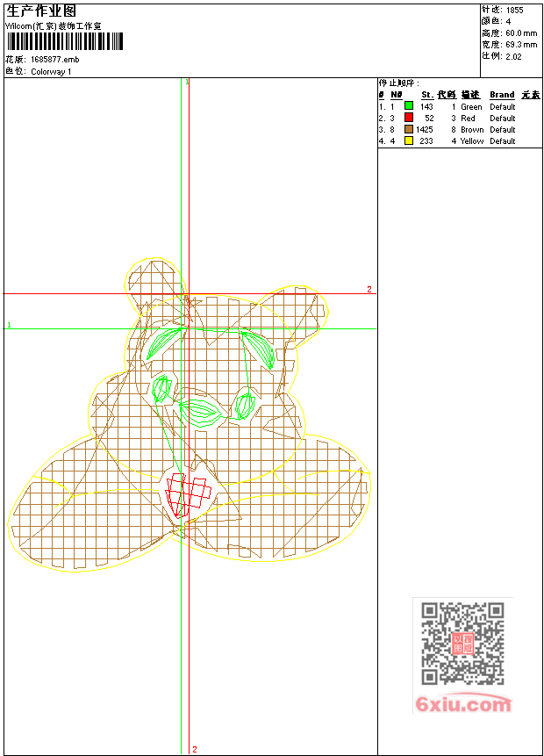Click the "停止顺序" stop sequence heading
The image size is (544, 756).
click(399, 83)
